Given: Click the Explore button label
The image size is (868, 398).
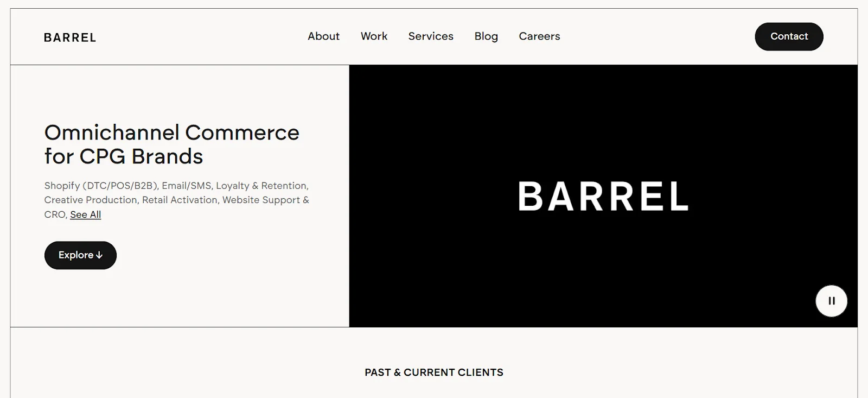Looking at the screenshot, I should click(75, 255).
